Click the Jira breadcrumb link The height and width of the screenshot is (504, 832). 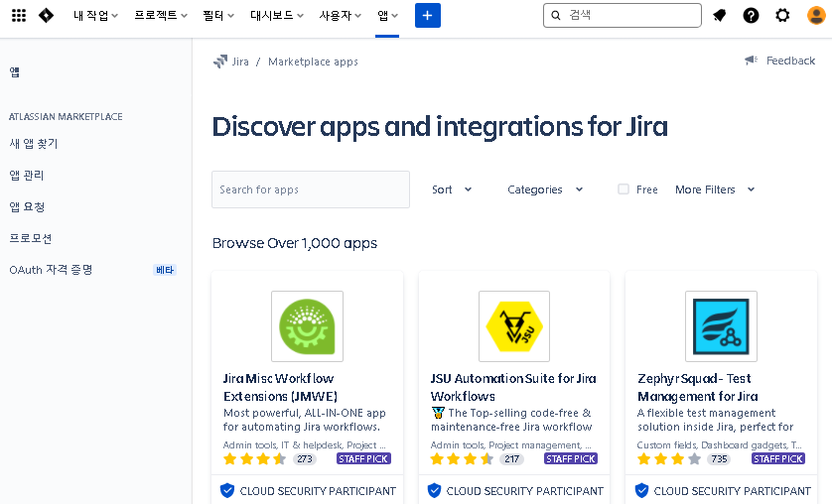tap(240, 62)
